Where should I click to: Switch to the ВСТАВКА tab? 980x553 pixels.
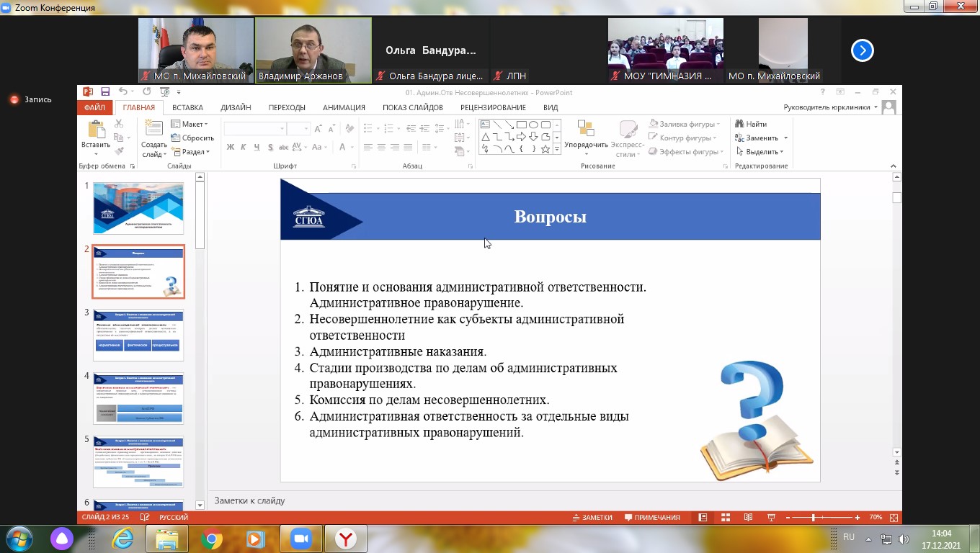pos(187,107)
